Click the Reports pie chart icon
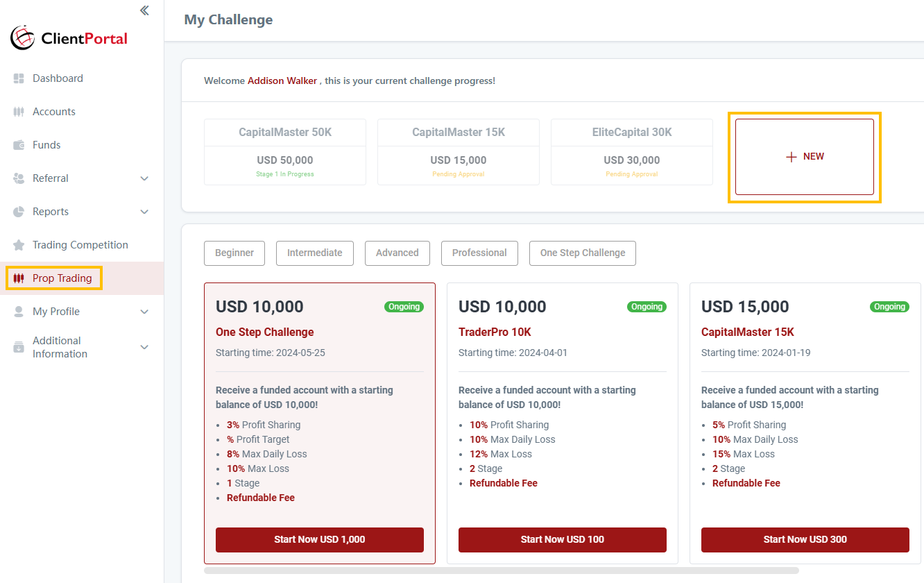 point(19,212)
